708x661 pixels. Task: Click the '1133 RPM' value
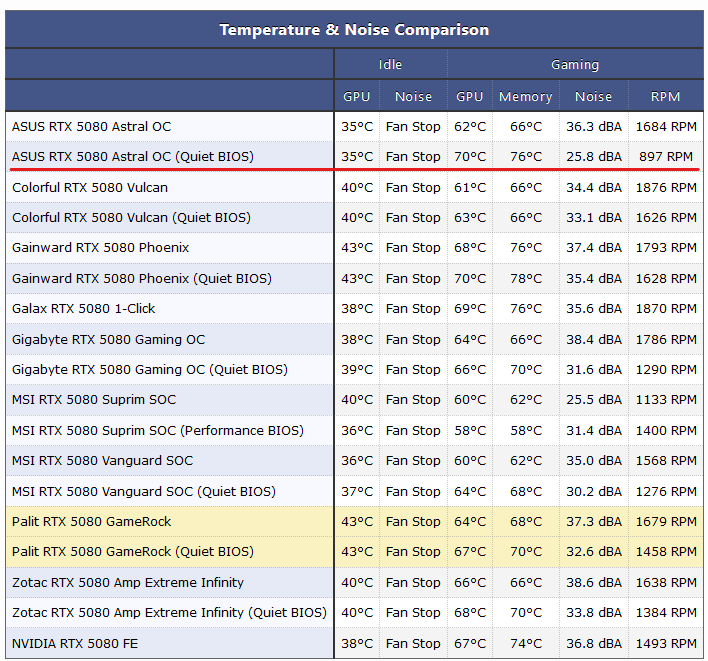tap(666, 400)
